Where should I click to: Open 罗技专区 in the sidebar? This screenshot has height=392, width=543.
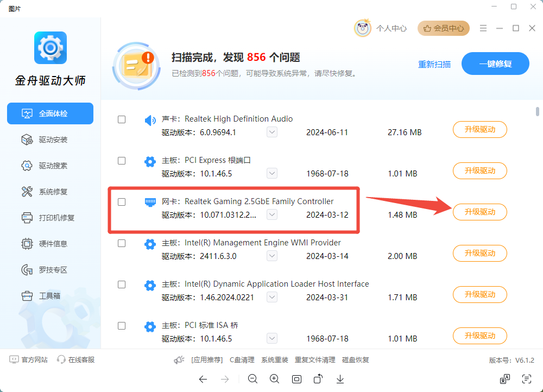[50, 270]
